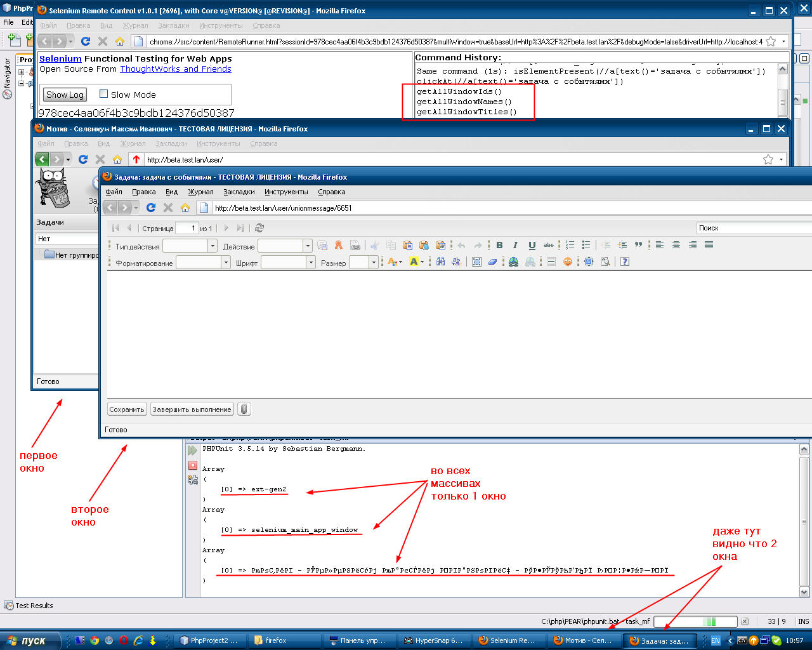Open the пуск Start button
The width and height of the screenshot is (812, 650).
[x=30, y=640]
